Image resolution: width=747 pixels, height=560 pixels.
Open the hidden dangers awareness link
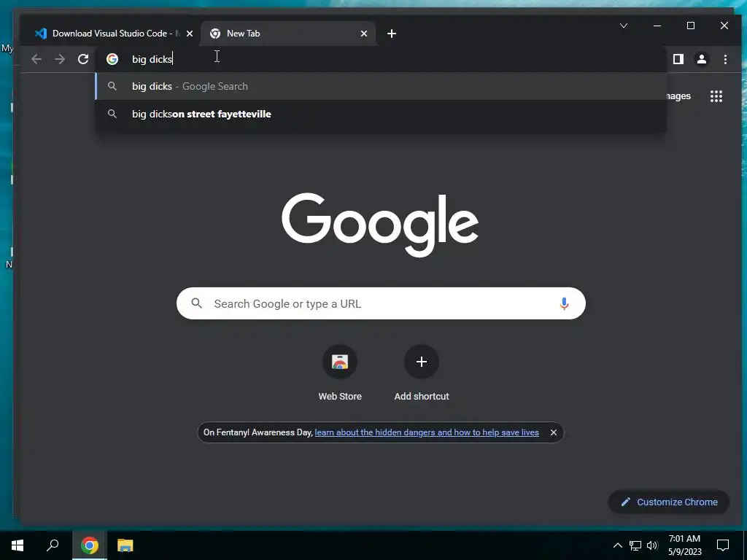(x=427, y=432)
